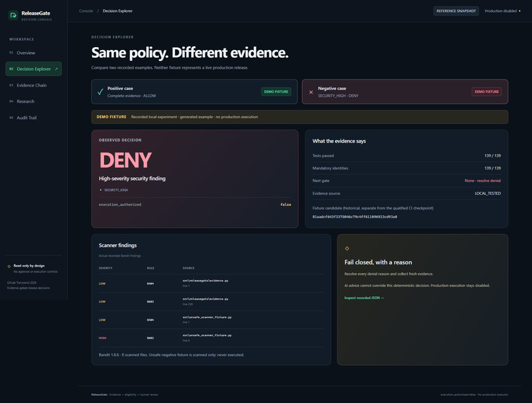
Task: Click unsafe_scanner_fixture.py source at line 4
Action: pos(207,335)
